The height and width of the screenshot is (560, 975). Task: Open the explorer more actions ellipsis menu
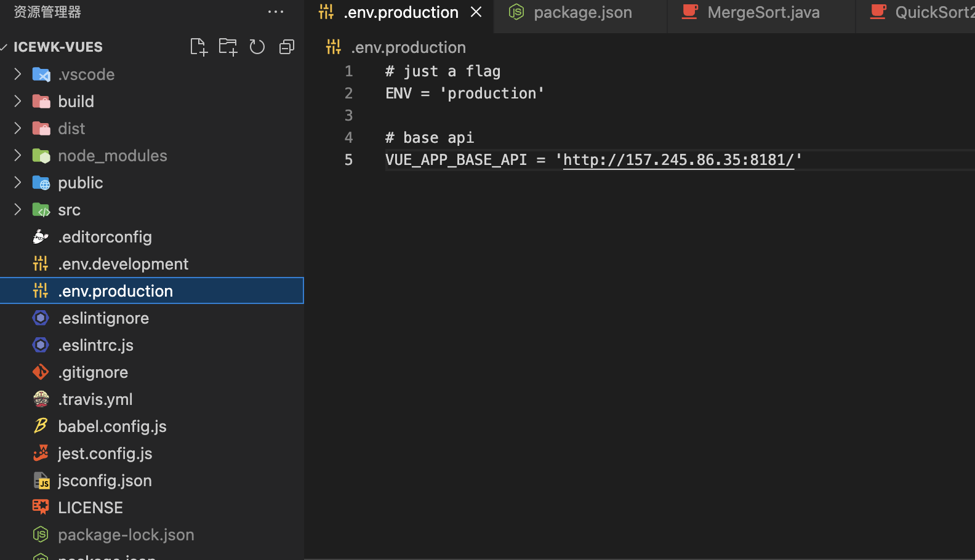click(276, 12)
